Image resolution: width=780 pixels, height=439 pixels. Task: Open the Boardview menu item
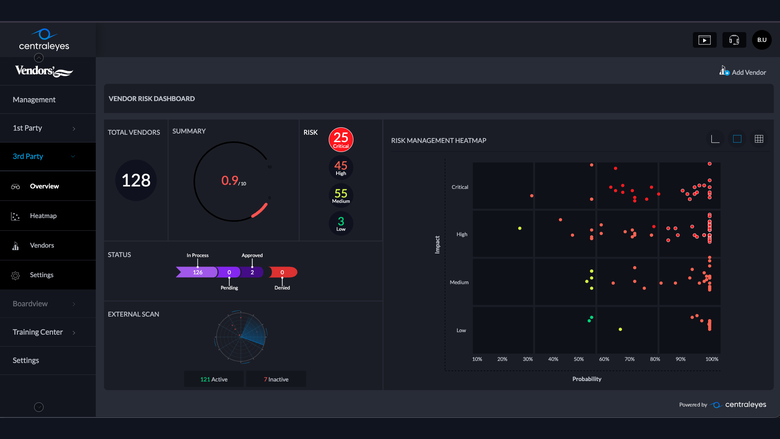pos(48,304)
